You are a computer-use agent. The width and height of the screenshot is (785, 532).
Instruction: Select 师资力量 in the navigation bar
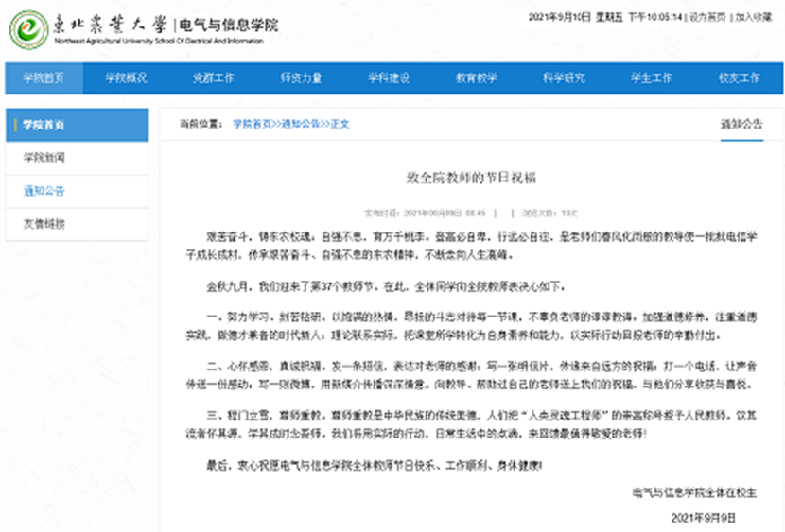(301, 78)
